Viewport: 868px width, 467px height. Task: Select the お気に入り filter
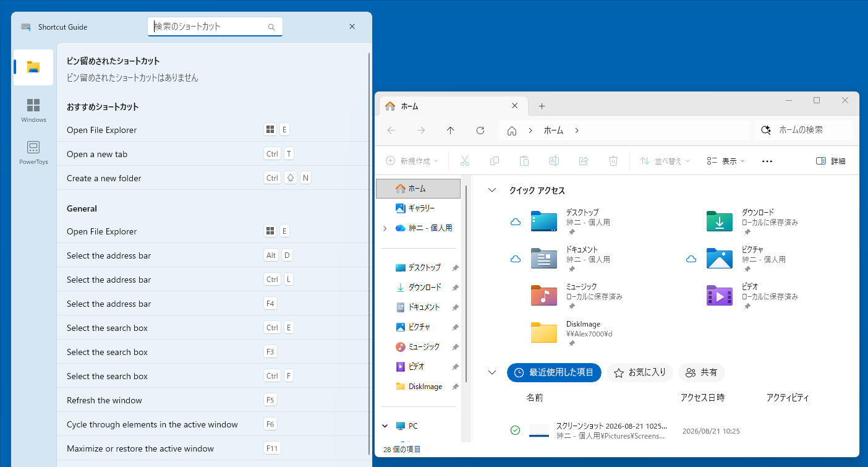click(640, 372)
